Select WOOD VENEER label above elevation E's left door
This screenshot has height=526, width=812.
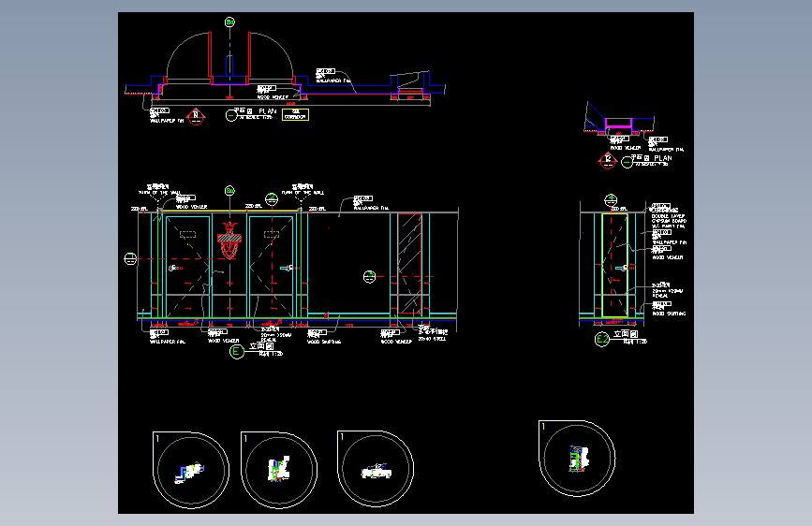pyautogui.click(x=192, y=207)
